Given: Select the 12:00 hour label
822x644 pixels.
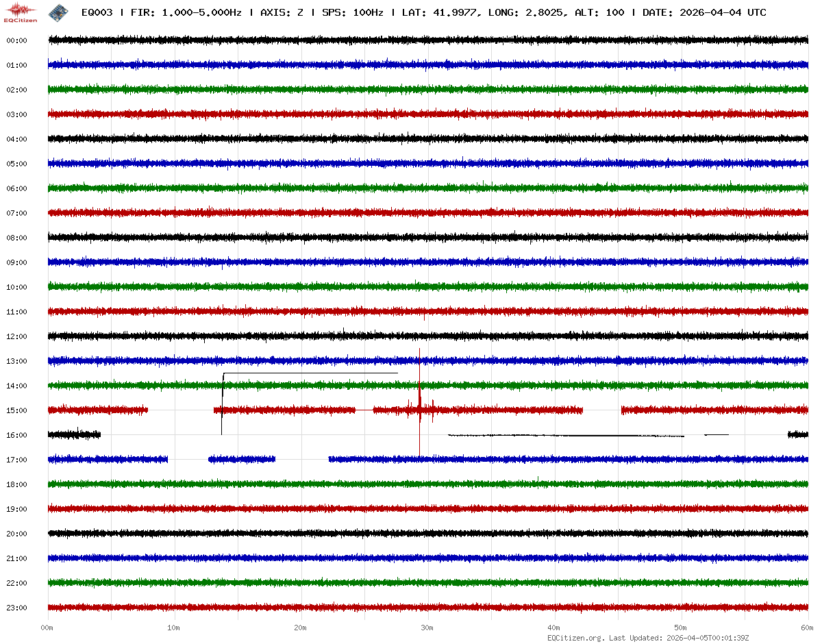Looking at the screenshot, I should [16, 336].
